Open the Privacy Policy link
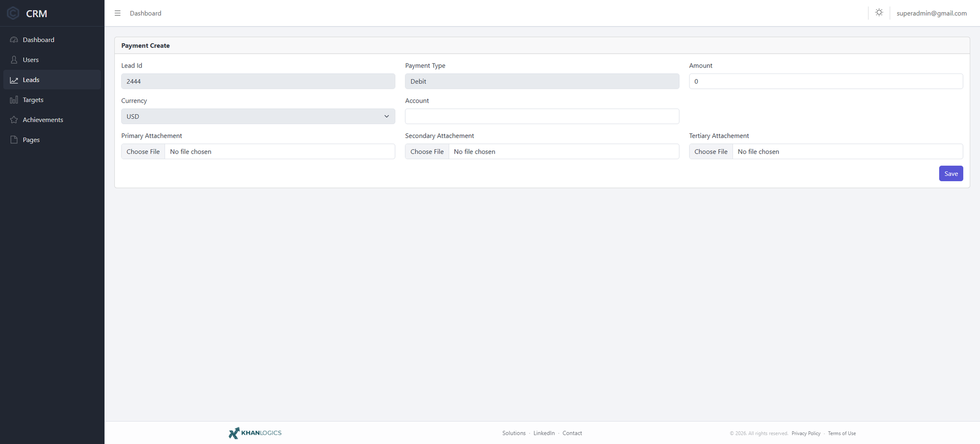The image size is (980, 444). coord(806,433)
